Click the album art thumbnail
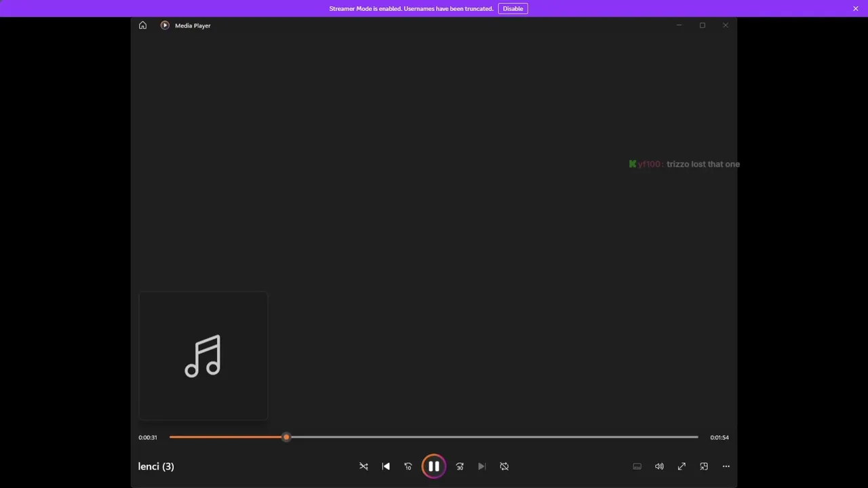This screenshot has height=488, width=868. pyautogui.click(x=203, y=356)
